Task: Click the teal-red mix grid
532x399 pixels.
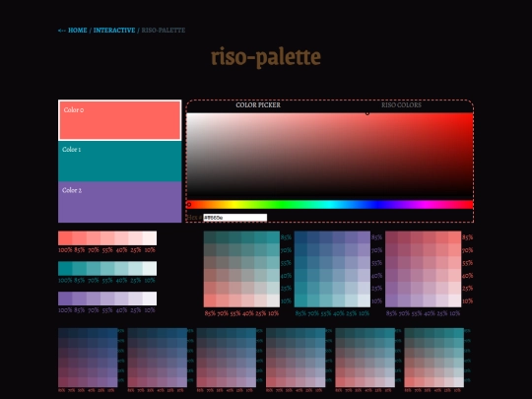Action: coord(241,269)
